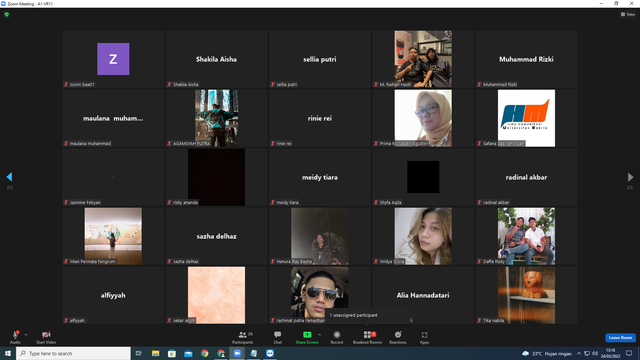Open Task View in the taskbar
This screenshot has width=640, height=360.
[x=139, y=353]
